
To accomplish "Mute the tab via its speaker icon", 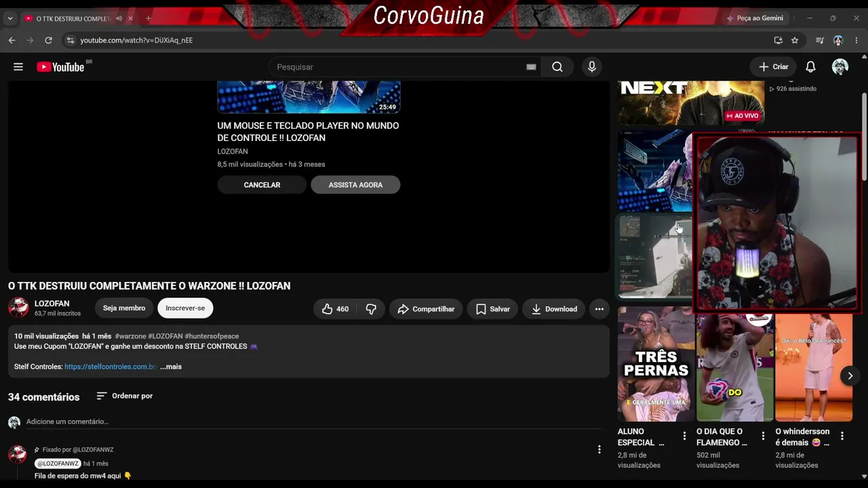I will (x=119, y=18).
